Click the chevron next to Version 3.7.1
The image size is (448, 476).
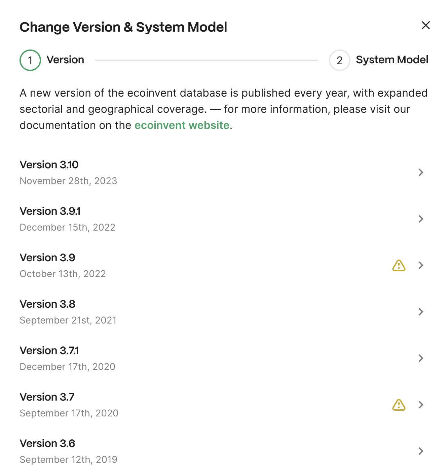[421, 358]
